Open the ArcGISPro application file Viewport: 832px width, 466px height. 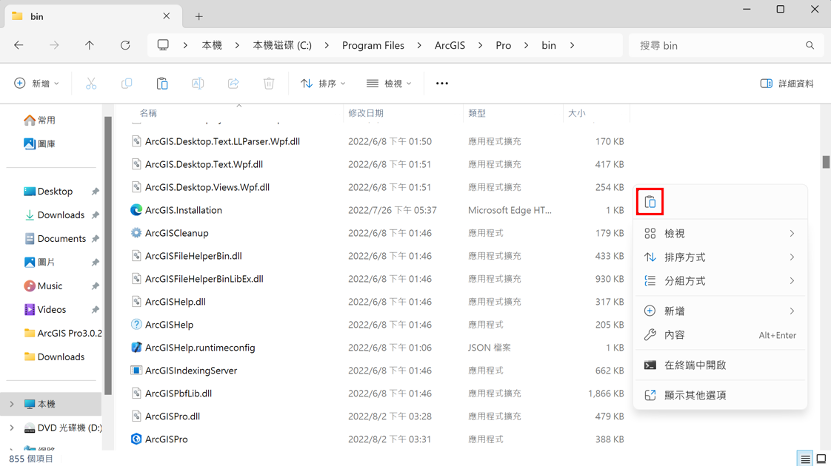tap(166, 439)
